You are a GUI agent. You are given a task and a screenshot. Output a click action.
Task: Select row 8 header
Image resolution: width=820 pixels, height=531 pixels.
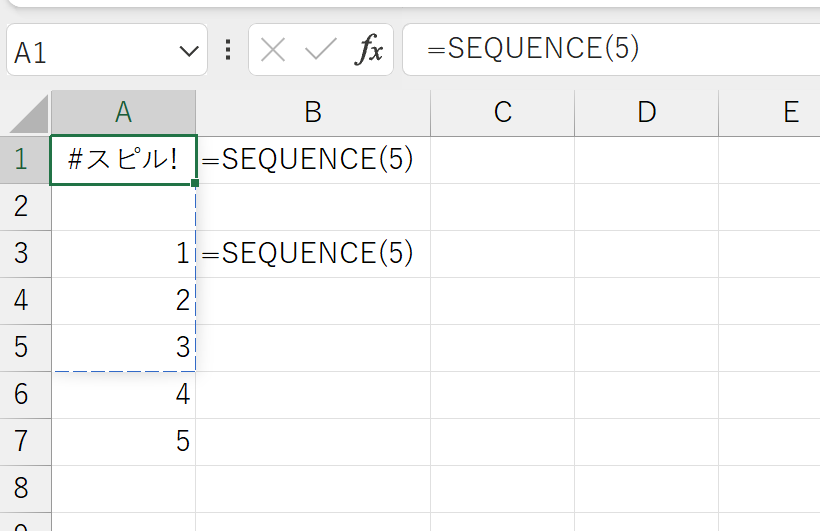25,489
